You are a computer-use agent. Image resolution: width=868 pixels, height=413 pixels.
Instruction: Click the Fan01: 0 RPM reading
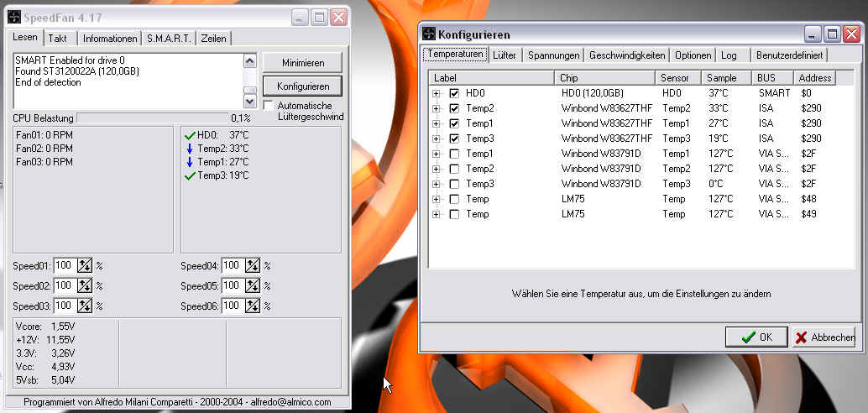point(44,135)
